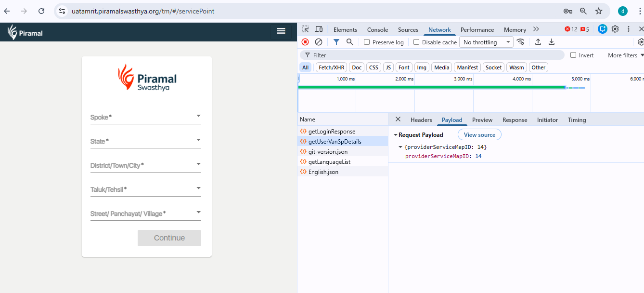Click the hamburger menu in Piramal header
644x293 pixels.
(x=281, y=31)
